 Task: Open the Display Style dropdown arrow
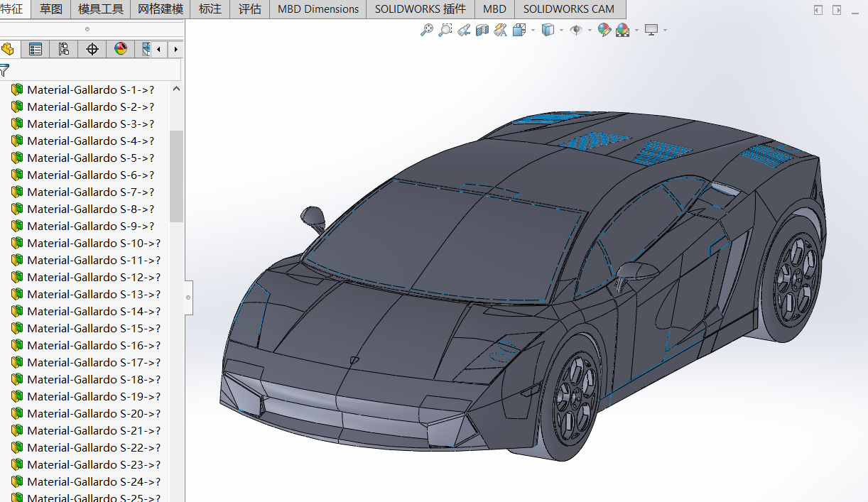pyautogui.click(x=561, y=30)
